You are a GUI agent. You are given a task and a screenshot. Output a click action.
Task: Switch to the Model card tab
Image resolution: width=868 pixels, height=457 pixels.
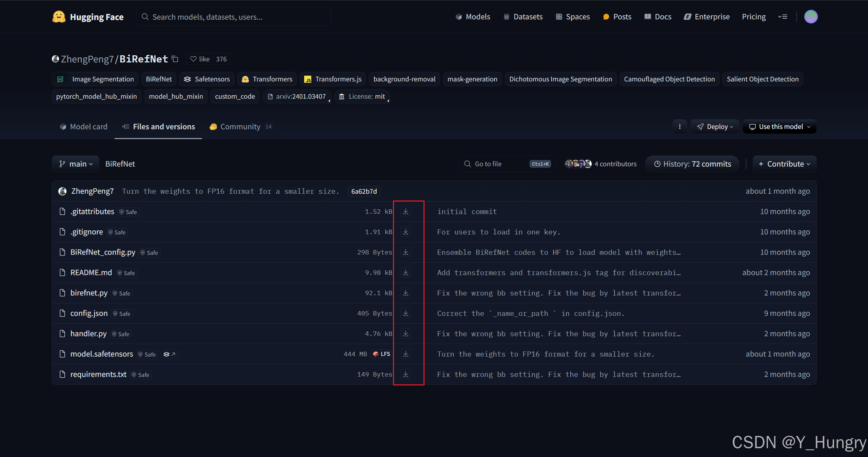coord(83,127)
